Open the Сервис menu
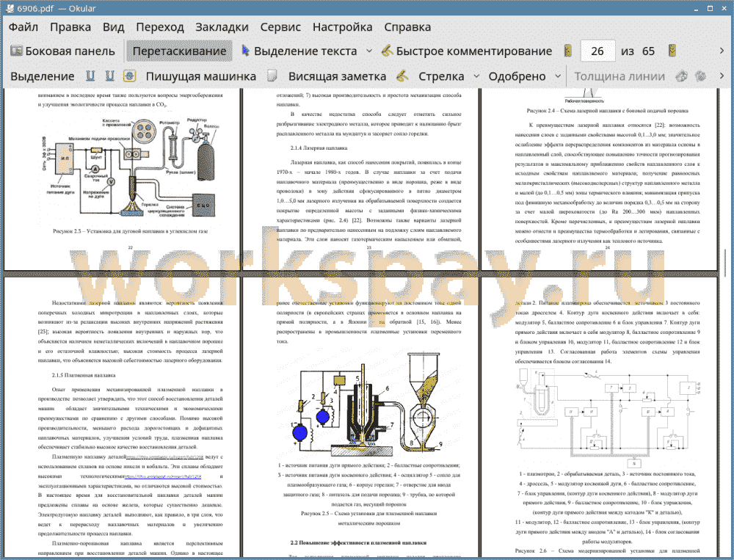 click(280, 27)
